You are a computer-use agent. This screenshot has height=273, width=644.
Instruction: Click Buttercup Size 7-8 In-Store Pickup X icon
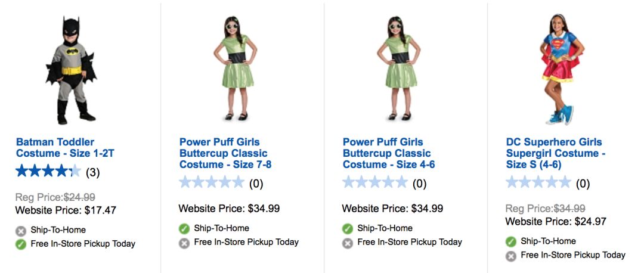(184, 243)
